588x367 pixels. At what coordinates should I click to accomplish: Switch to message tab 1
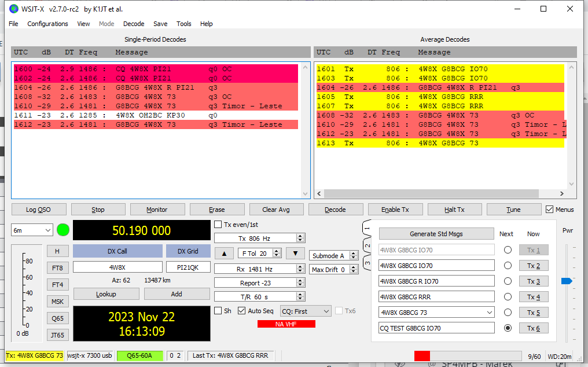pos(367,228)
